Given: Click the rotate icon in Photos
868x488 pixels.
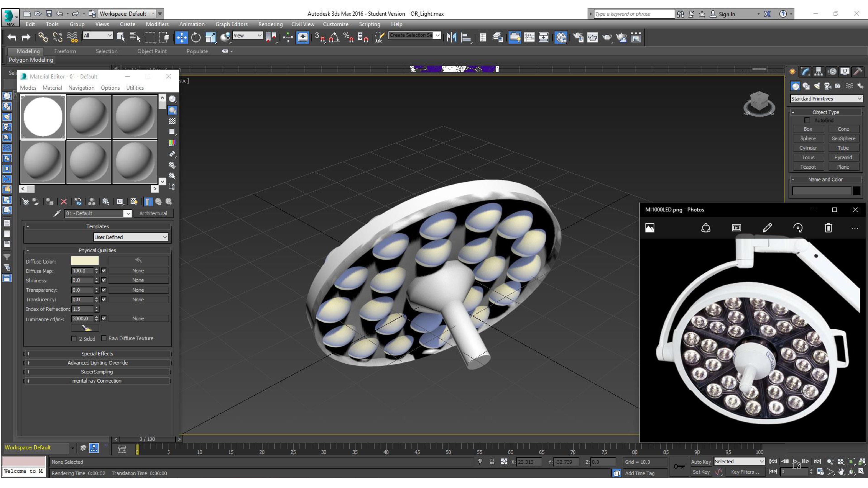Looking at the screenshot, I should (x=797, y=228).
